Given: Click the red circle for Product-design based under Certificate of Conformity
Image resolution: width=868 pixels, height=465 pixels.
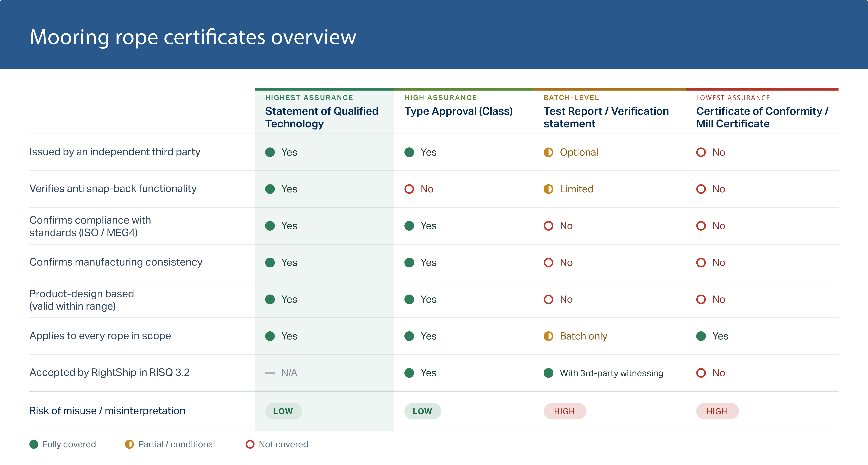Looking at the screenshot, I should coord(701,299).
